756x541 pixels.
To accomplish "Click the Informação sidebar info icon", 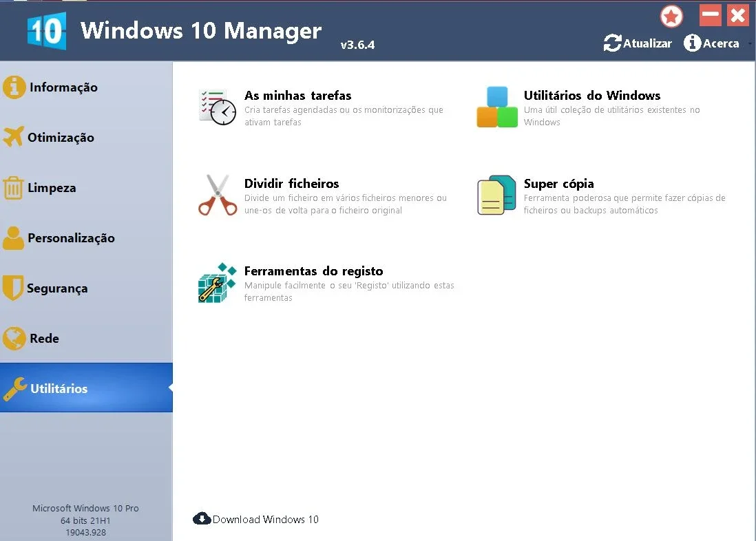I will point(14,87).
